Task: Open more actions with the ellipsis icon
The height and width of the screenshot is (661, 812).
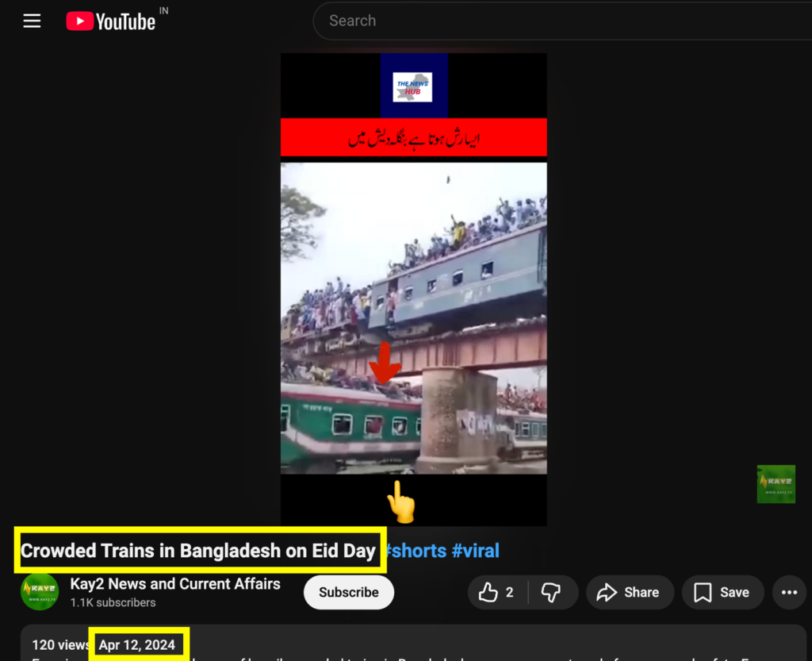Action: coord(789,592)
